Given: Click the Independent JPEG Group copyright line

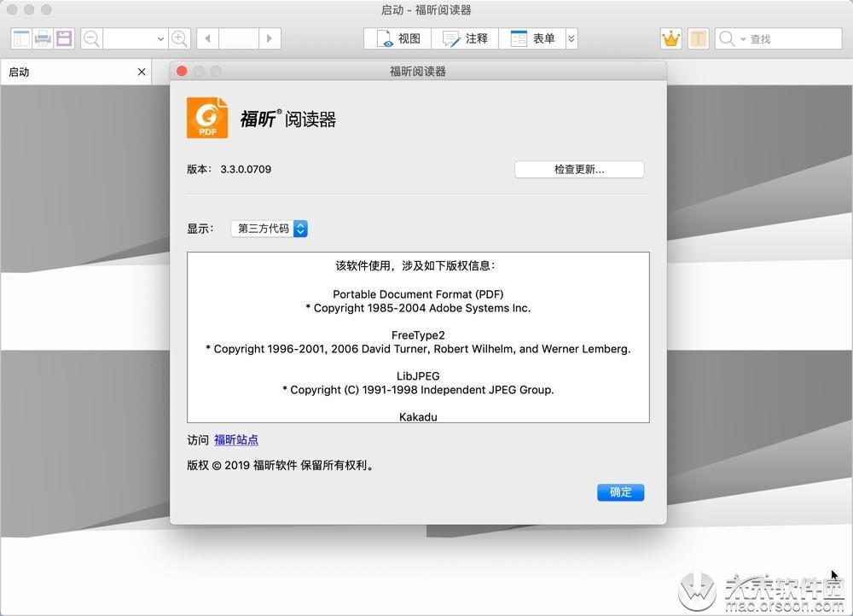Looking at the screenshot, I should coord(418,390).
